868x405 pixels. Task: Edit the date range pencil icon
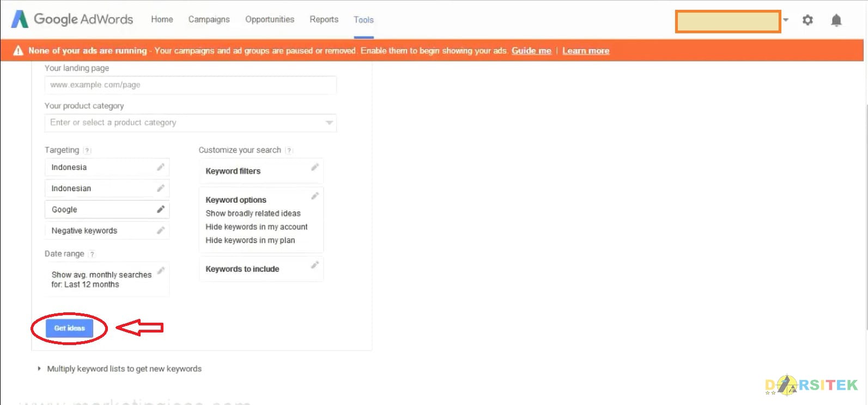(161, 271)
